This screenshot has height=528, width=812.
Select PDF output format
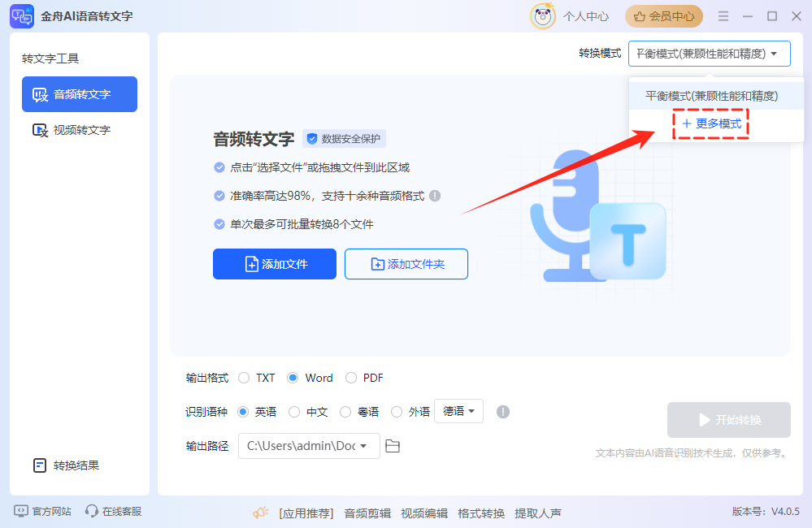351,378
